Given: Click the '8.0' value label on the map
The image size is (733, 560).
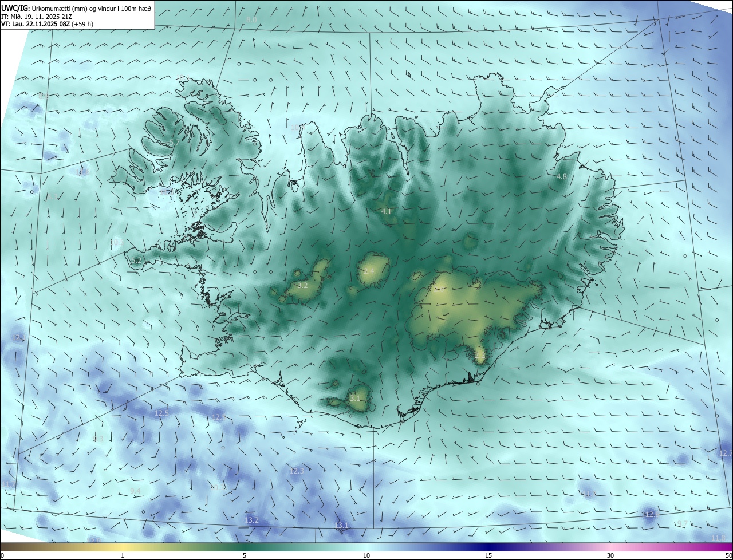Looking at the screenshot, I should pos(251,20).
